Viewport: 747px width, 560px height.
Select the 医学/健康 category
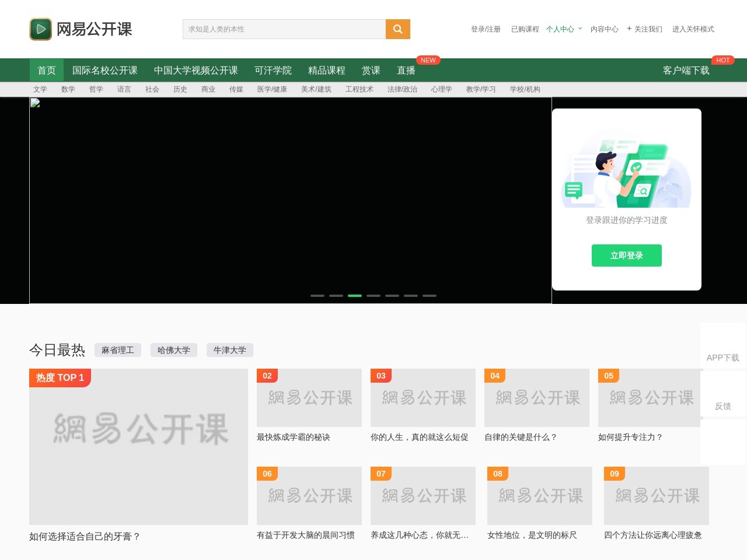pos(272,89)
